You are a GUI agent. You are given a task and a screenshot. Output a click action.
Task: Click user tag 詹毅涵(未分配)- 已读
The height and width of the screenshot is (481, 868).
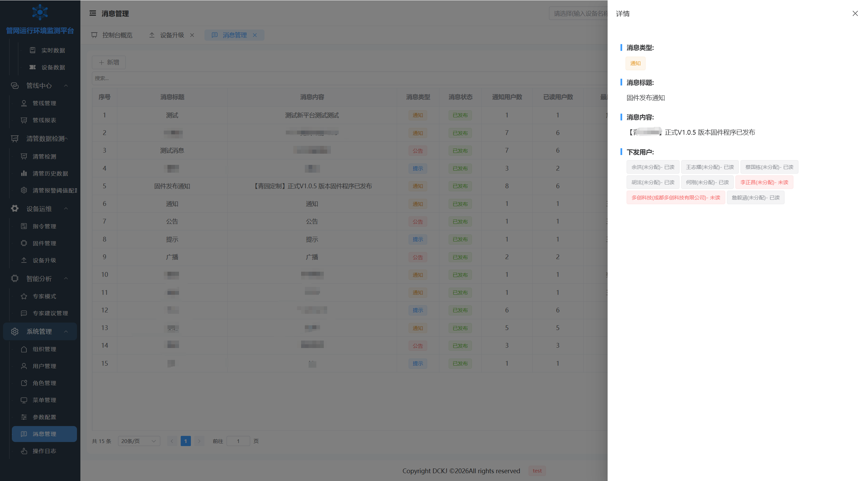coord(756,197)
